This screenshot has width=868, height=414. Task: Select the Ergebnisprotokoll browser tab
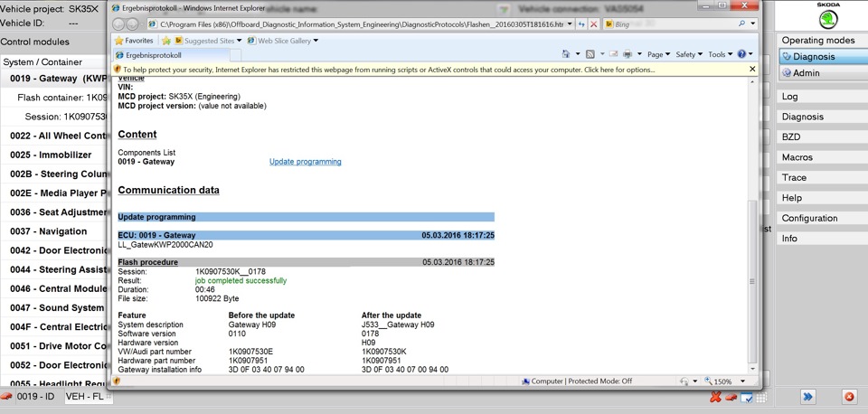(x=172, y=55)
